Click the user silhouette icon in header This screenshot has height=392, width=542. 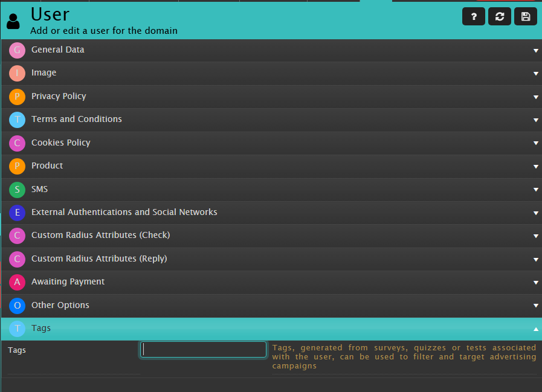13,21
